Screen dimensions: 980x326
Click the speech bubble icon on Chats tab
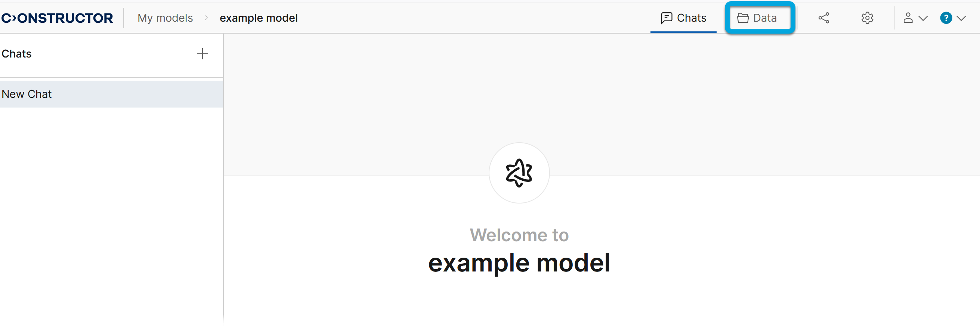click(x=666, y=18)
